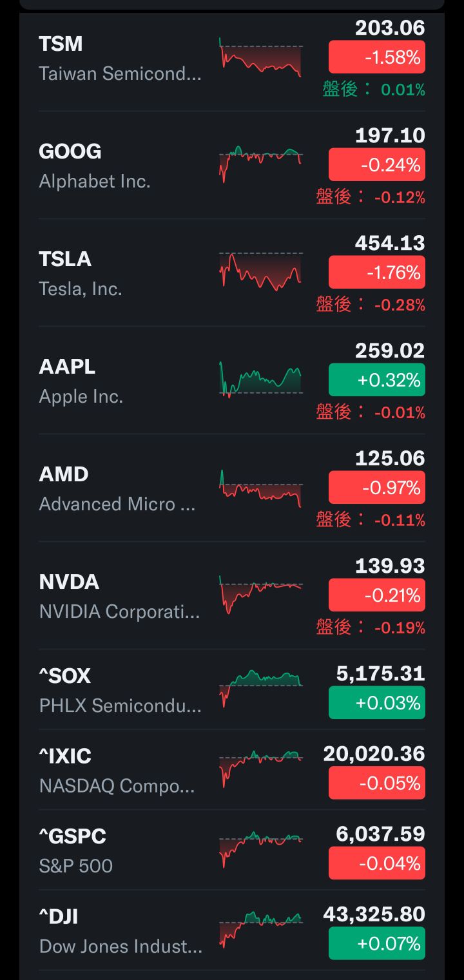
Task: Tap GOOG's -0.24% change badge
Action: (x=377, y=165)
